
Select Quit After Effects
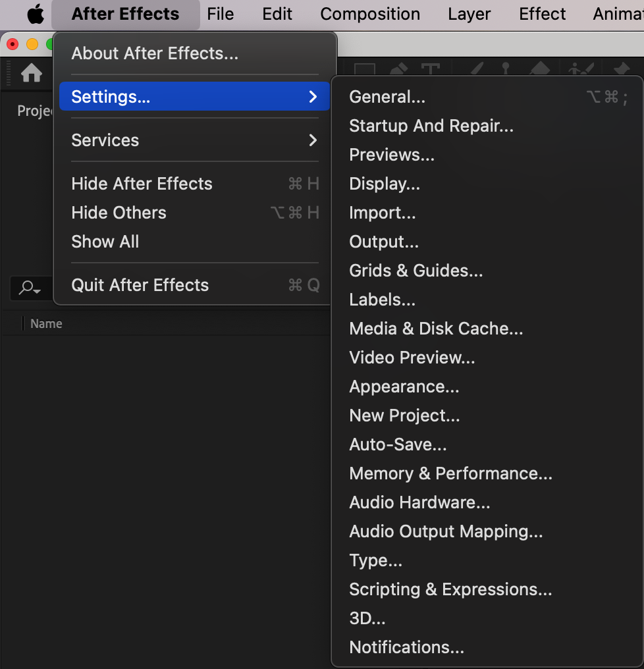coord(140,285)
